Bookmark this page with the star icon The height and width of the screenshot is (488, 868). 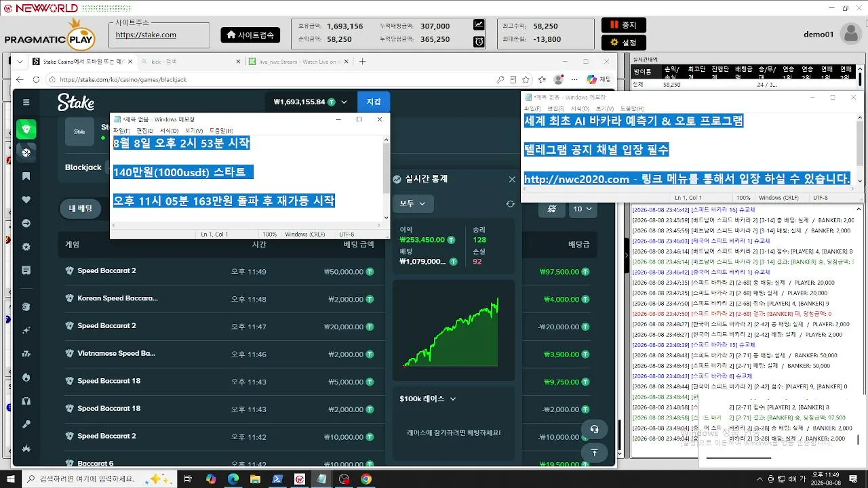[x=526, y=79]
